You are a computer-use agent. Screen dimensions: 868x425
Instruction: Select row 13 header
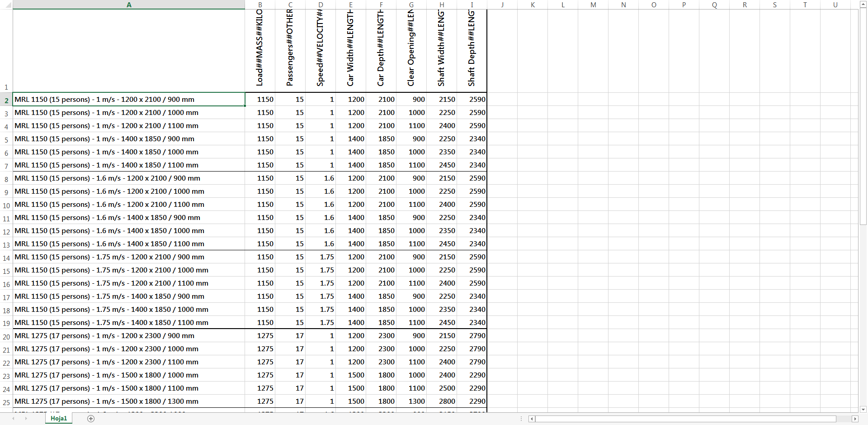[6, 245]
